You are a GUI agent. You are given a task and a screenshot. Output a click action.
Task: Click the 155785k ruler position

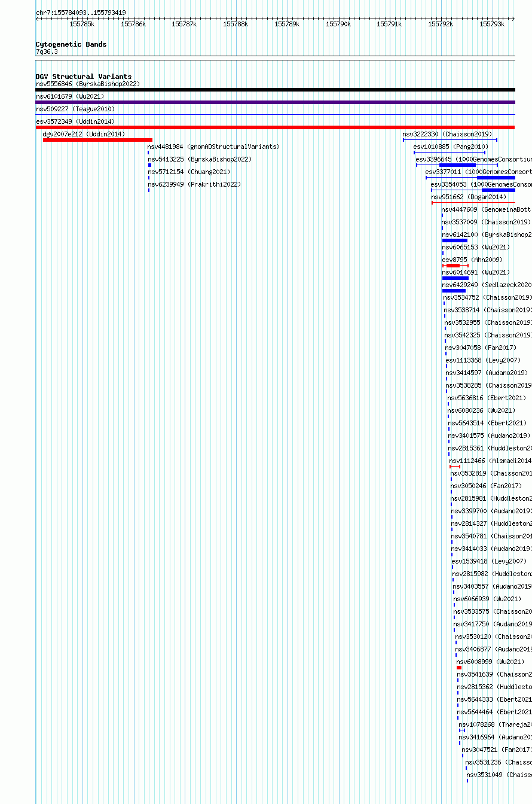pos(82,24)
